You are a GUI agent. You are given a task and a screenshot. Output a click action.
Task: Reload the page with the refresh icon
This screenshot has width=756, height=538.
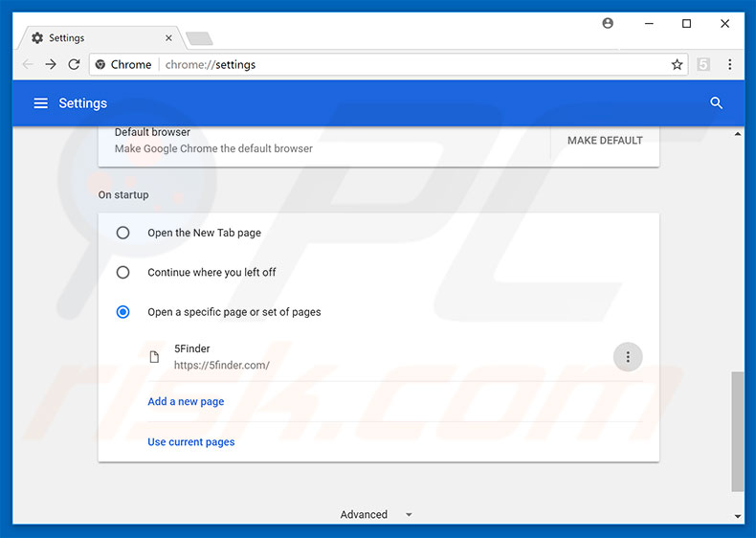point(74,64)
